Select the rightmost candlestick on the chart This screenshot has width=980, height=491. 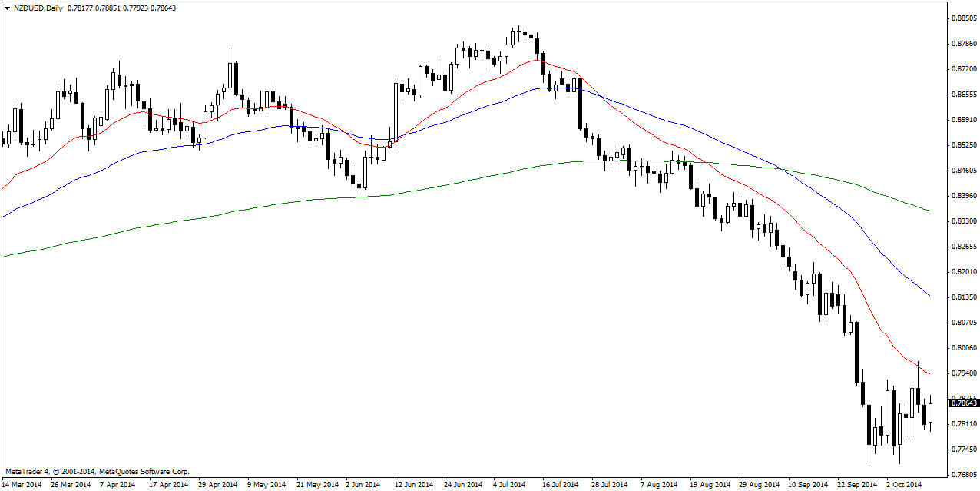point(931,412)
